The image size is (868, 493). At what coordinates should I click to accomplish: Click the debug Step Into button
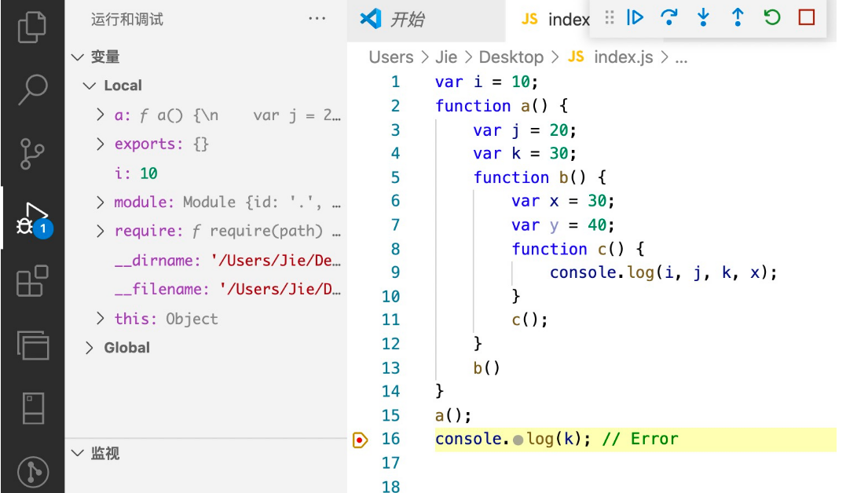click(703, 18)
